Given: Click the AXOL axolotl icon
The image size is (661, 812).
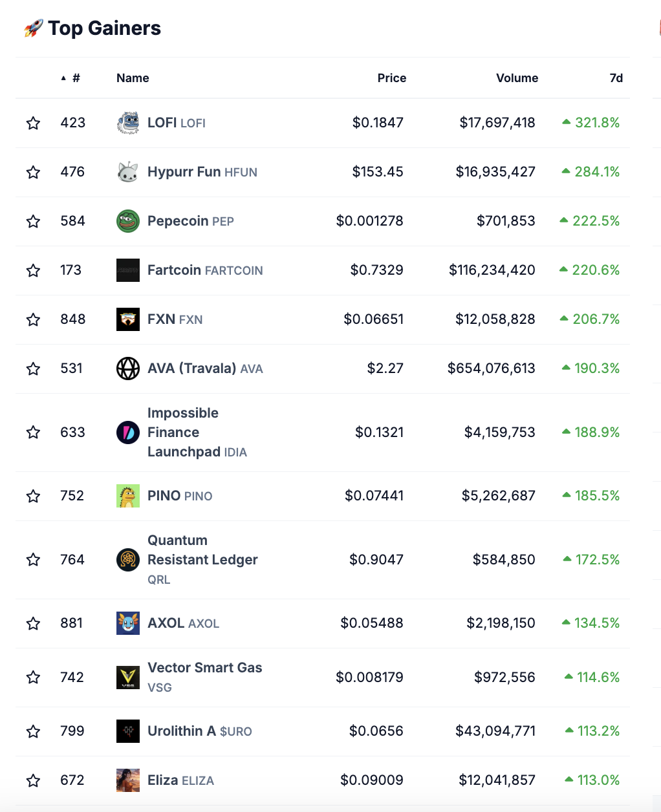Looking at the screenshot, I should [x=128, y=623].
